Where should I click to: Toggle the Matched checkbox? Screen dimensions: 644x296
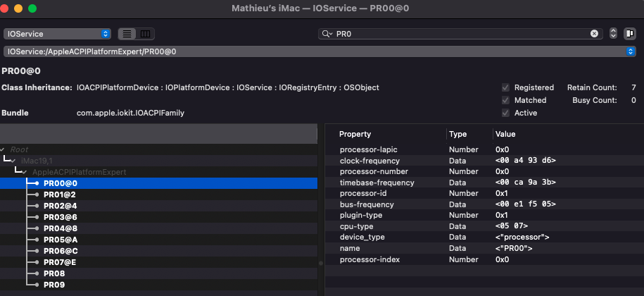coord(505,100)
